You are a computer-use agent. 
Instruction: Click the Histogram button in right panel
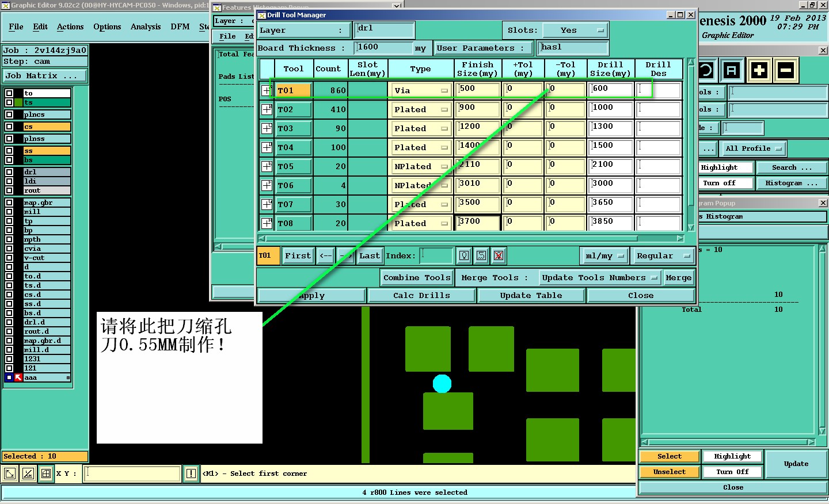click(x=791, y=183)
